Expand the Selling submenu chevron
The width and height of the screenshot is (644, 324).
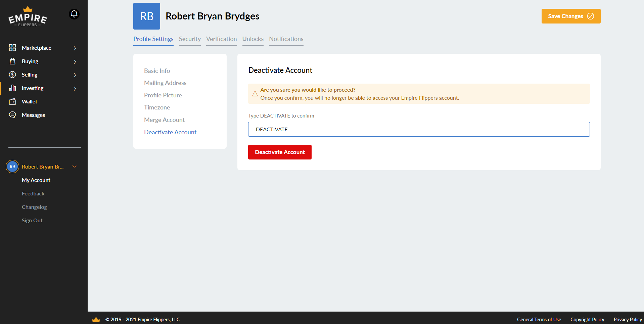point(75,75)
